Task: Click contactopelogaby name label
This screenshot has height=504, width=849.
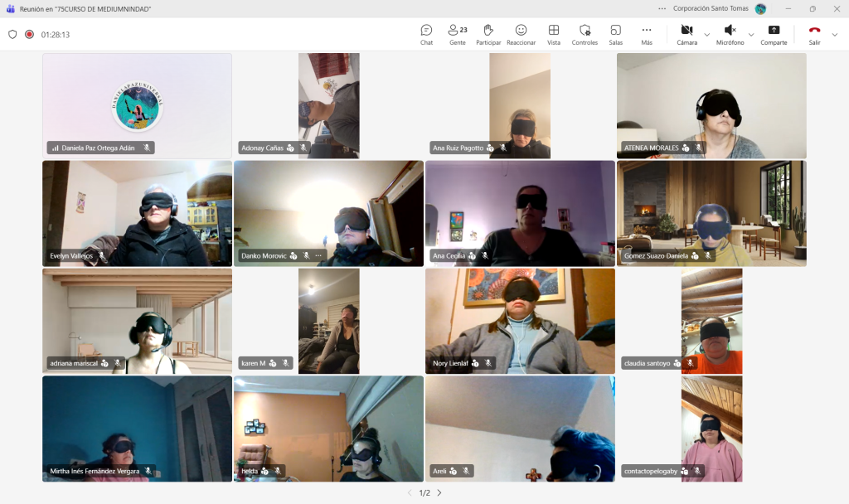Action: 651,471
